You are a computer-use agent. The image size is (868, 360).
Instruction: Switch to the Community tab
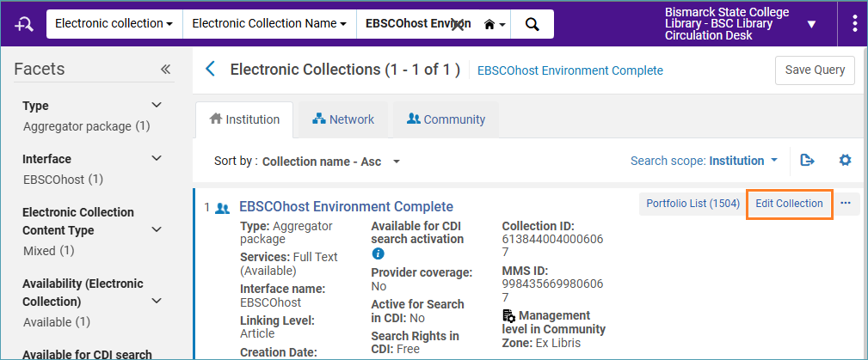[446, 119]
